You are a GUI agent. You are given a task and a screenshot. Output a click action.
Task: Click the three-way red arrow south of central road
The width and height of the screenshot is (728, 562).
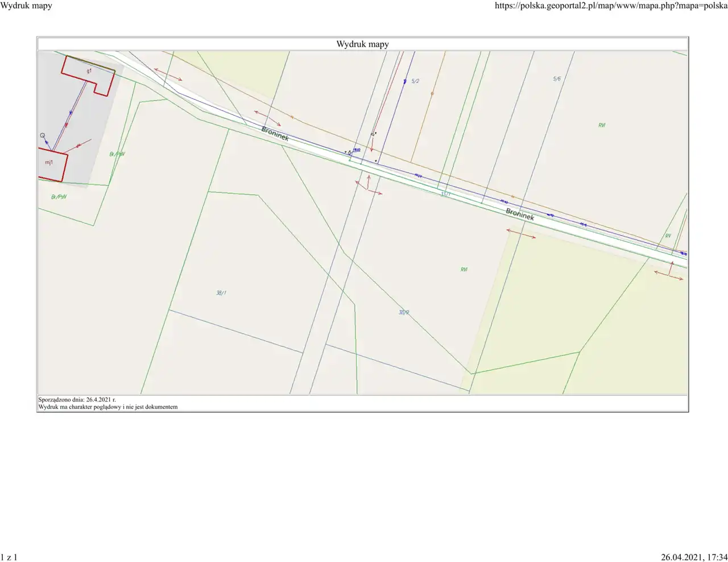368,186
